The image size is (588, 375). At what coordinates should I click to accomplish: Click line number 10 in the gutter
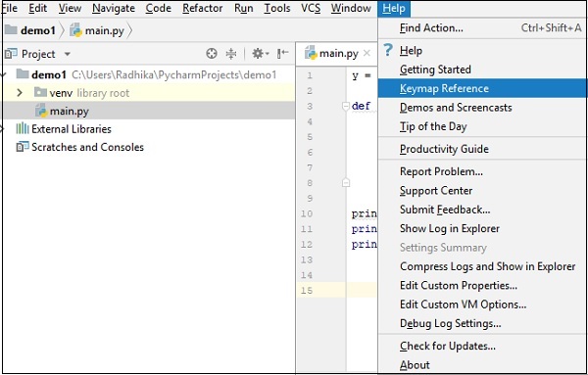click(307, 213)
